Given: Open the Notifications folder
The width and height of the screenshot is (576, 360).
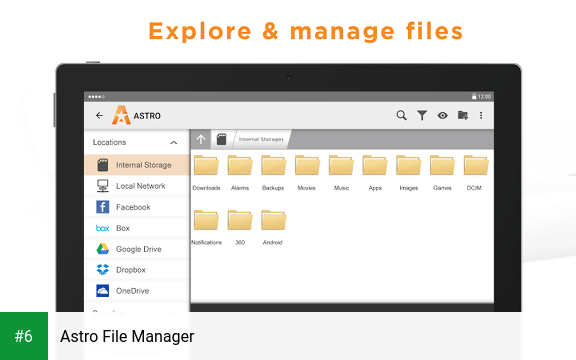Looking at the screenshot, I should (x=206, y=227).
